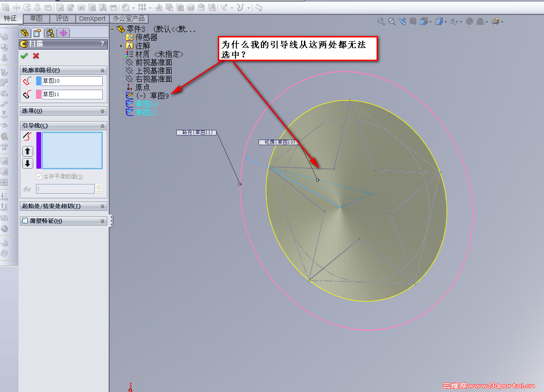Image resolution: width=544 pixels, height=392 pixels.
Task: Expand thin feature (薄壁特征) section chevron
Action: click(x=102, y=221)
